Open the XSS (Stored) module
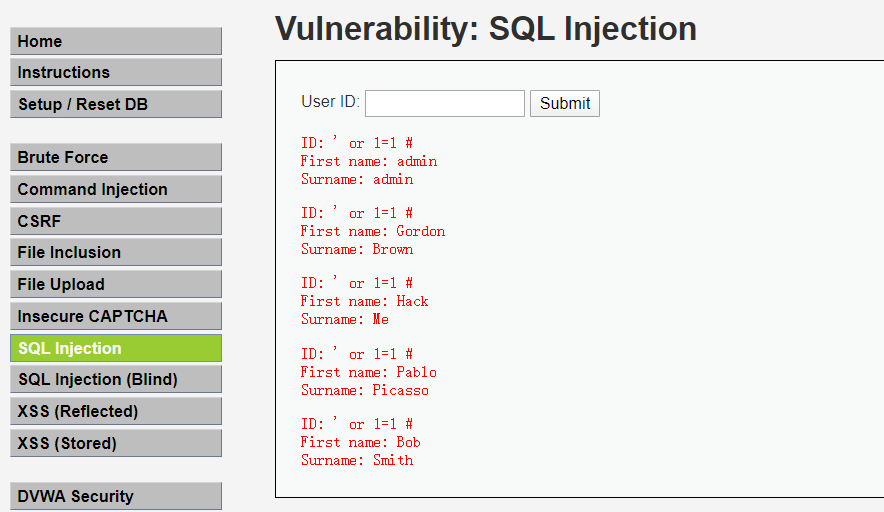 point(115,443)
